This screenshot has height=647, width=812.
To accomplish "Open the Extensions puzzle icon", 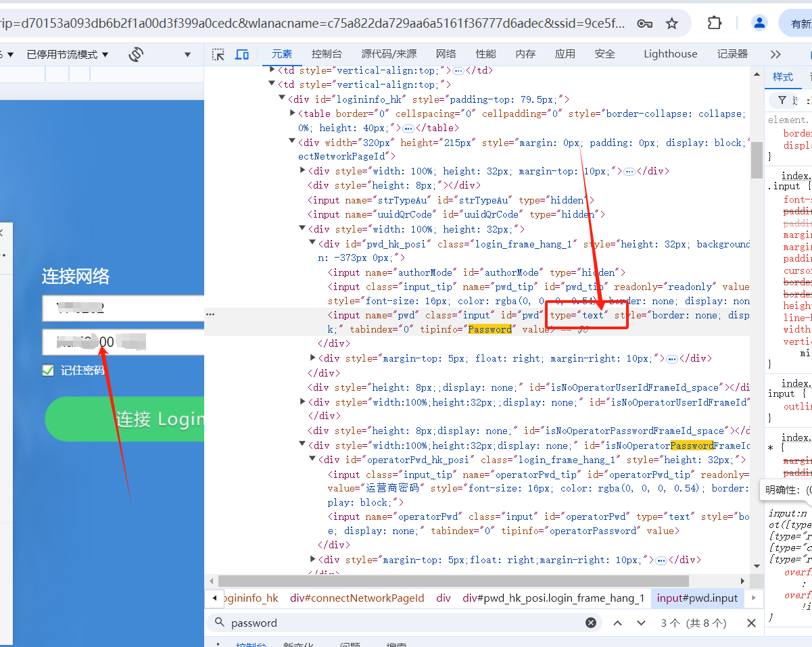I will pyautogui.click(x=715, y=23).
